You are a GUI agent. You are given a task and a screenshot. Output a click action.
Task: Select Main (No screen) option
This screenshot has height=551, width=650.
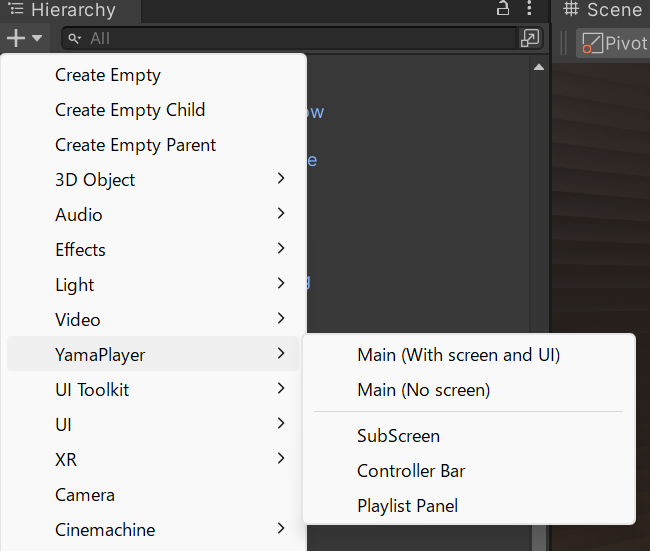[x=423, y=390]
